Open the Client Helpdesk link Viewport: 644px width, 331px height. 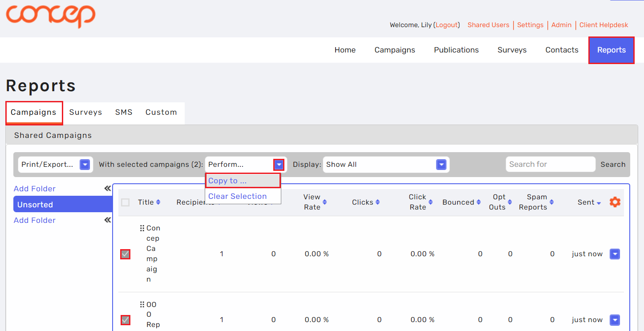(x=603, y=25)
